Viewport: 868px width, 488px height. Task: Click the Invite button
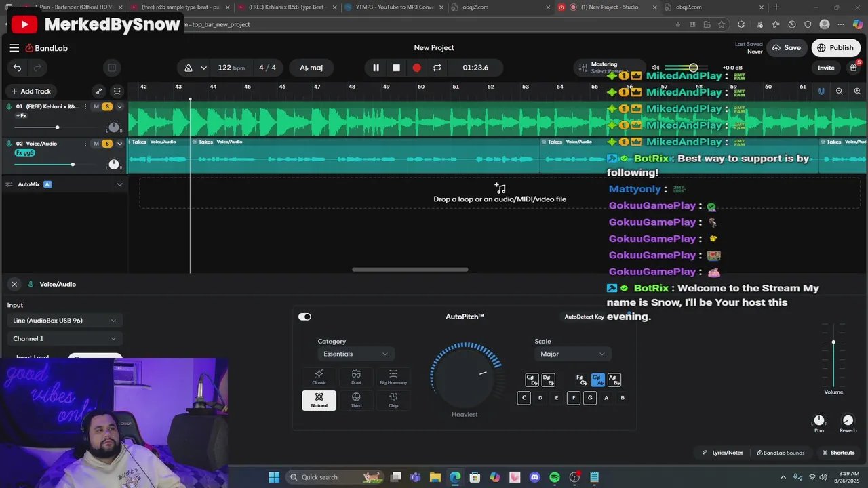click(x=826, y=68)
